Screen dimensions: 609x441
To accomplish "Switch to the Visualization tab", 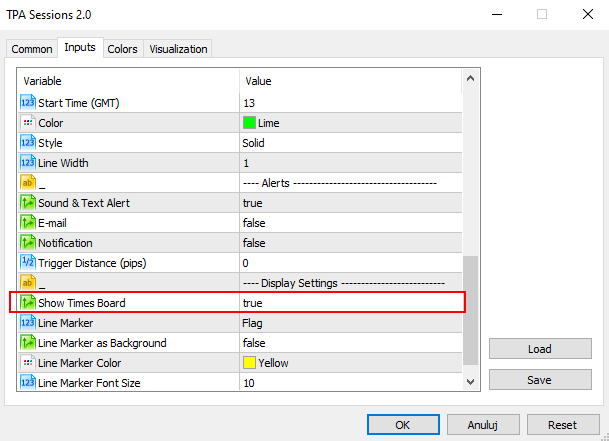I will (x=178, y=49).
